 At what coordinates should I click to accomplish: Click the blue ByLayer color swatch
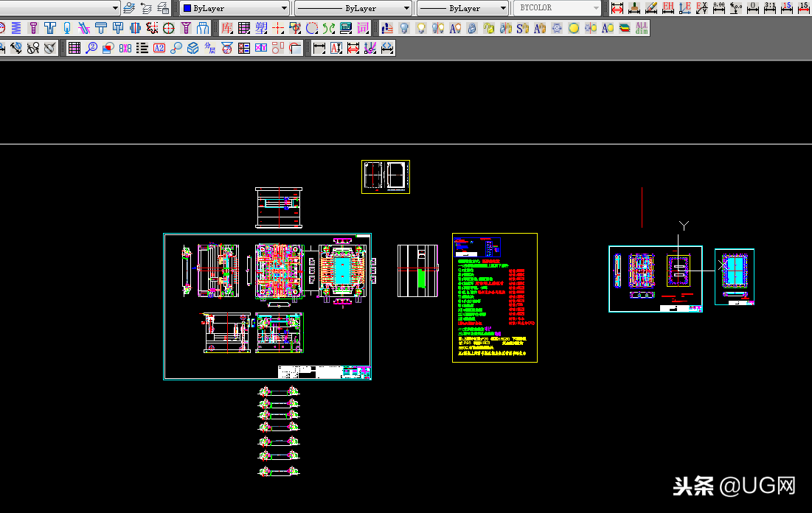187,8
